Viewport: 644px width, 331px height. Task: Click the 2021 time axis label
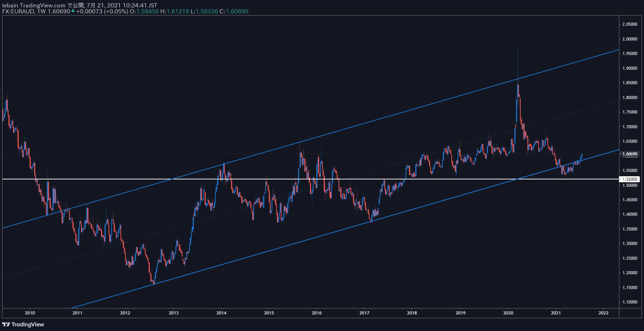tap(556, 313)
